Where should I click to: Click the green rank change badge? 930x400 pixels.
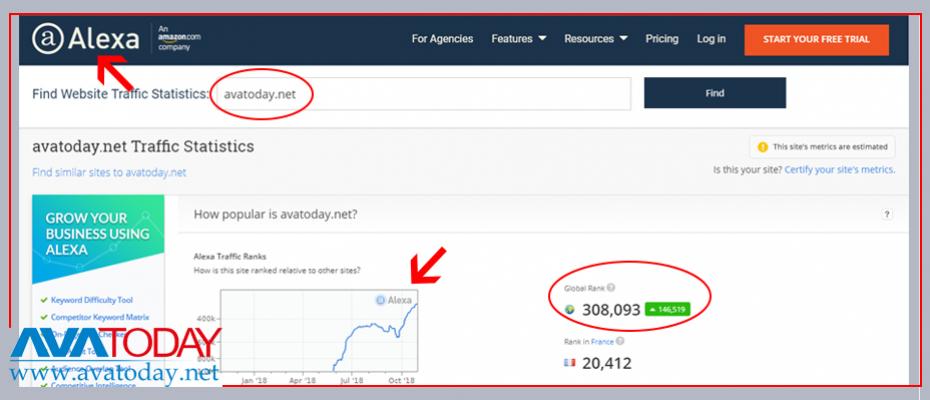[x=668, y=309]
